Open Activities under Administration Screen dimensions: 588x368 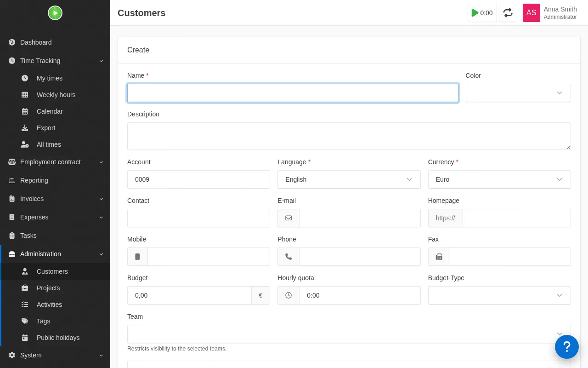tap(55, 305)
